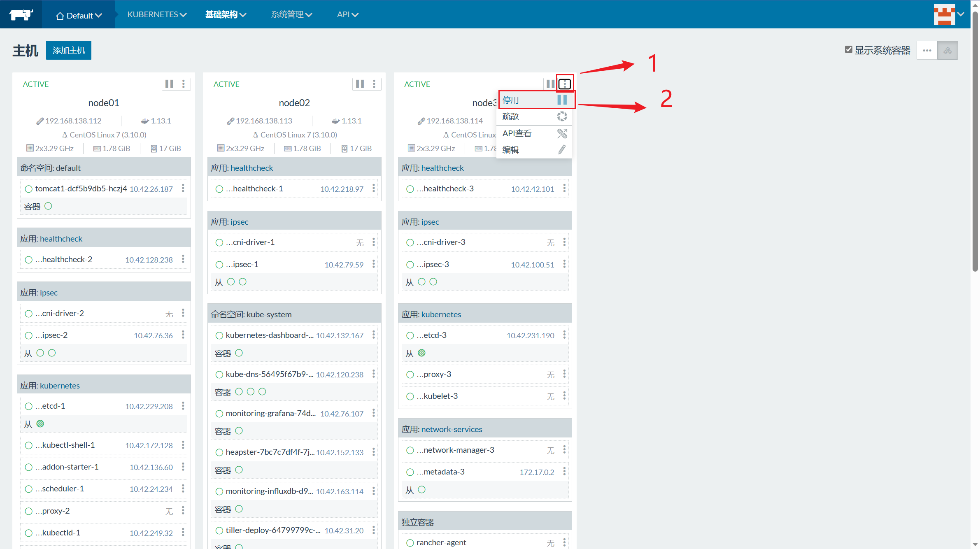Pause node02 host using pause icon
The image size is (980, 549).
click(360, 84)
